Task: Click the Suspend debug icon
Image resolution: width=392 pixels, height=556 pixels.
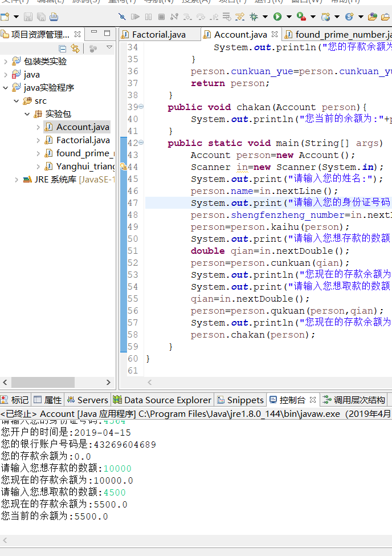Action: coord(149,17)
